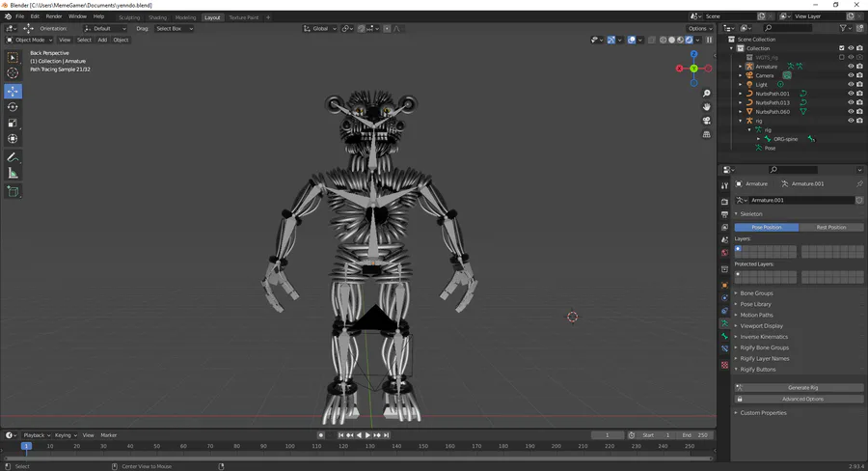This screenshot has width=868, height=471.
Task: Click the viewport zoom magnifier icon
Action: (x=706, y=94)
